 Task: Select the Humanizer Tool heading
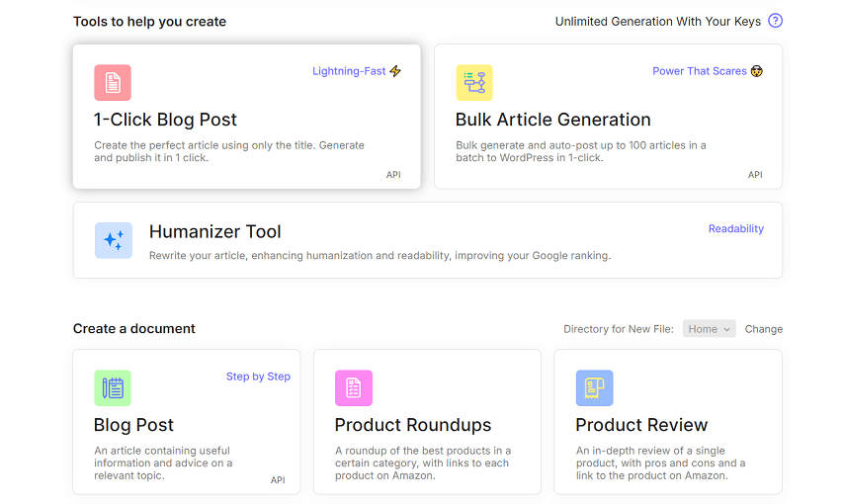(214, 231)
